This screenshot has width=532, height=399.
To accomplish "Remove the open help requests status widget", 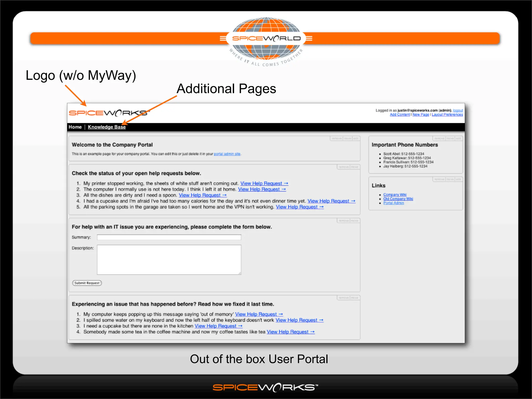I will pos(344,167).
